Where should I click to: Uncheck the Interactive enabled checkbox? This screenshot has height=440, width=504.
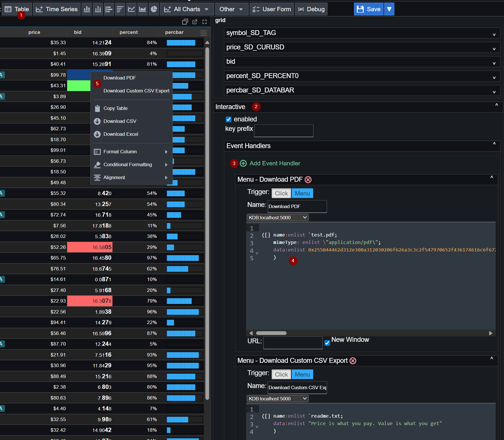point(229,119)
